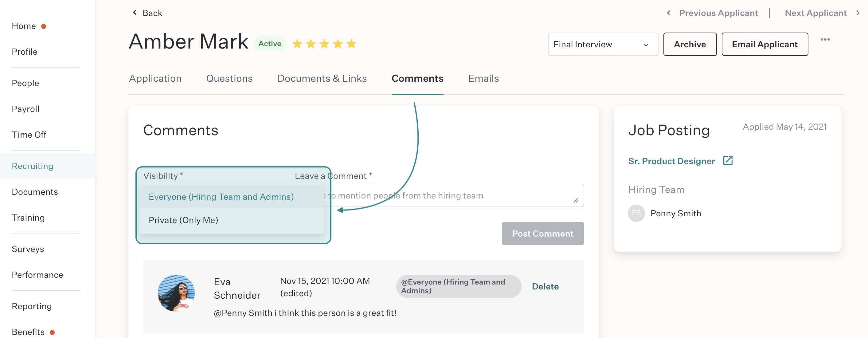Select Everyone (Hiring Team and Admins) visibility
This screenshot has width=868, height=338.
pyautogui.click(x=221, y=196)
